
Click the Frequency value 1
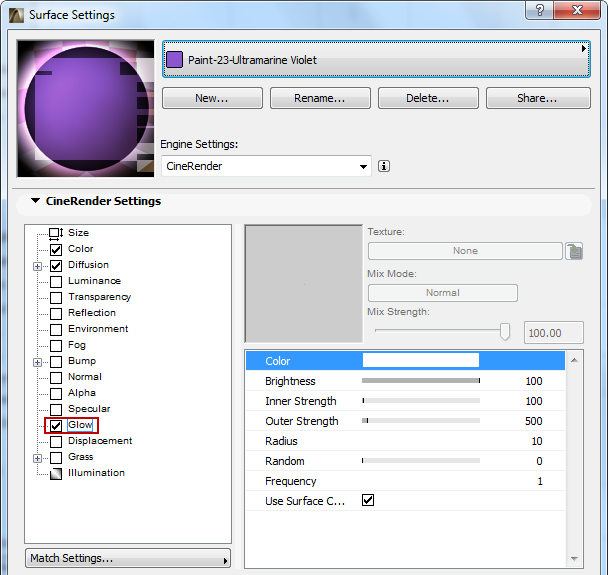(x=540, y=481)
